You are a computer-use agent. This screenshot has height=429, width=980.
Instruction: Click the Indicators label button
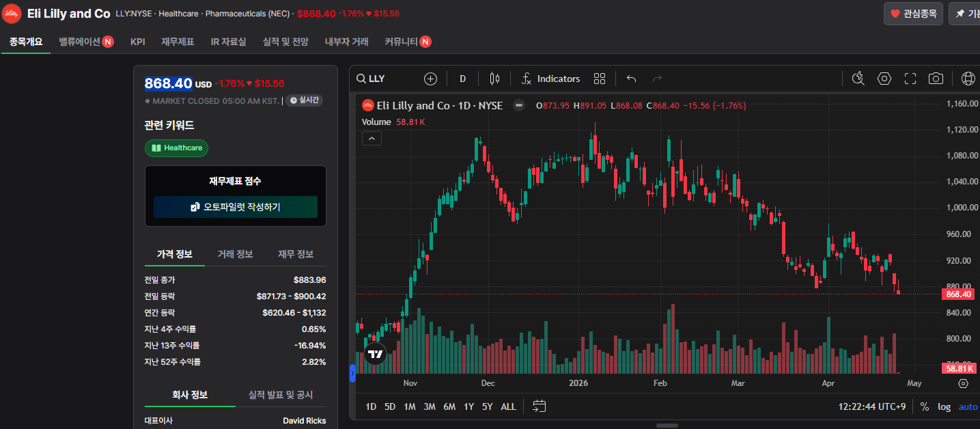point(559,79)
